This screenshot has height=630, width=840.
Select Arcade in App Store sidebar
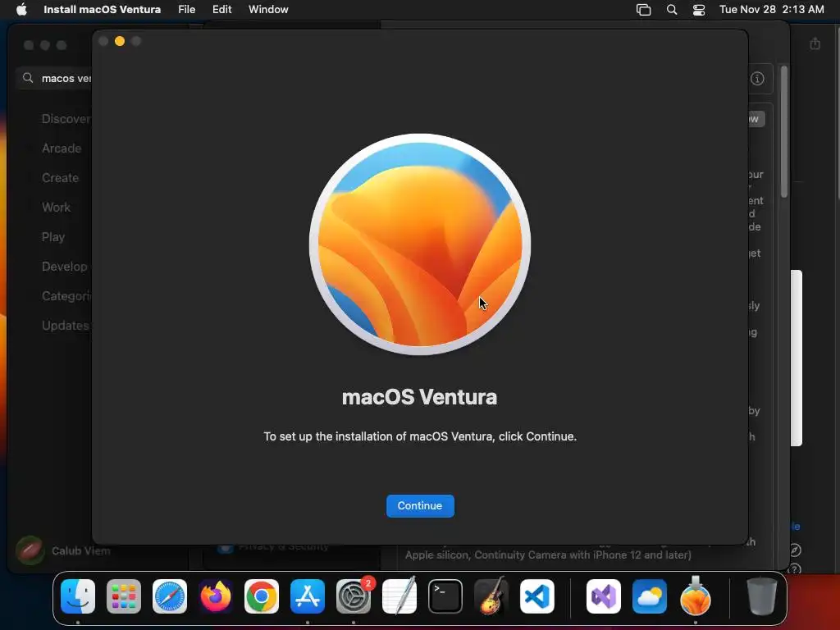pyautogui.click(x=62, y=148)
